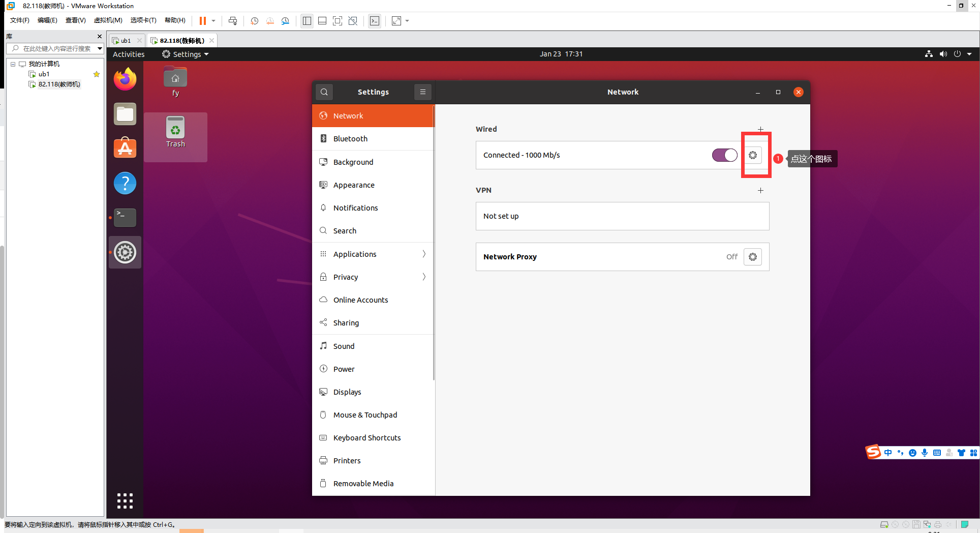Open VMware 查看(V) menu

pyautogui.click(x=75, y=20)
